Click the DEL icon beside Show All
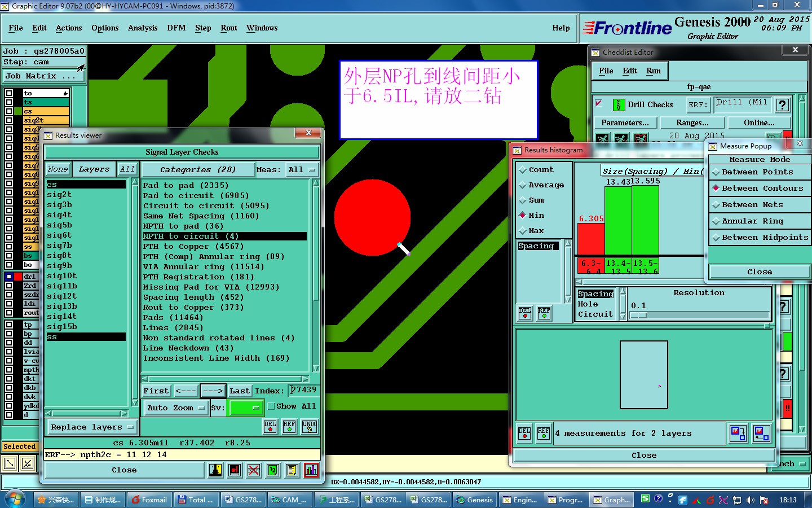The width and height of the screenshot is (812, 508). click(270, 426)
